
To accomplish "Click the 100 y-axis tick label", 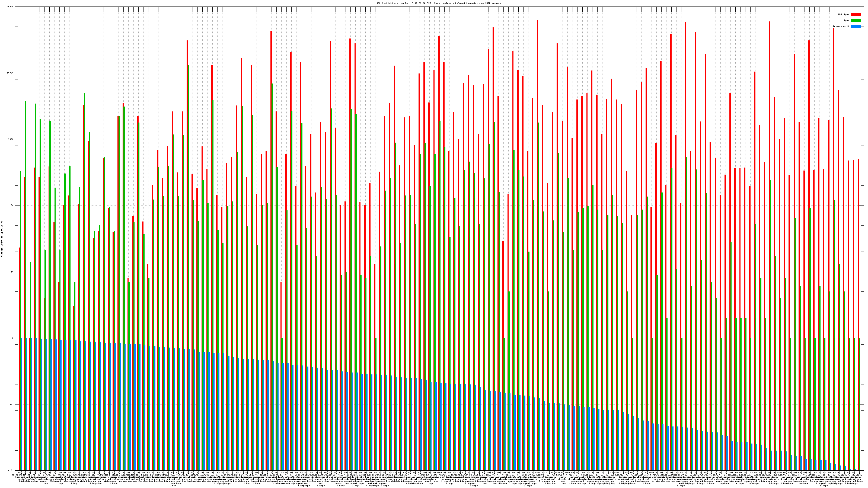I will (x=12, y=206).
